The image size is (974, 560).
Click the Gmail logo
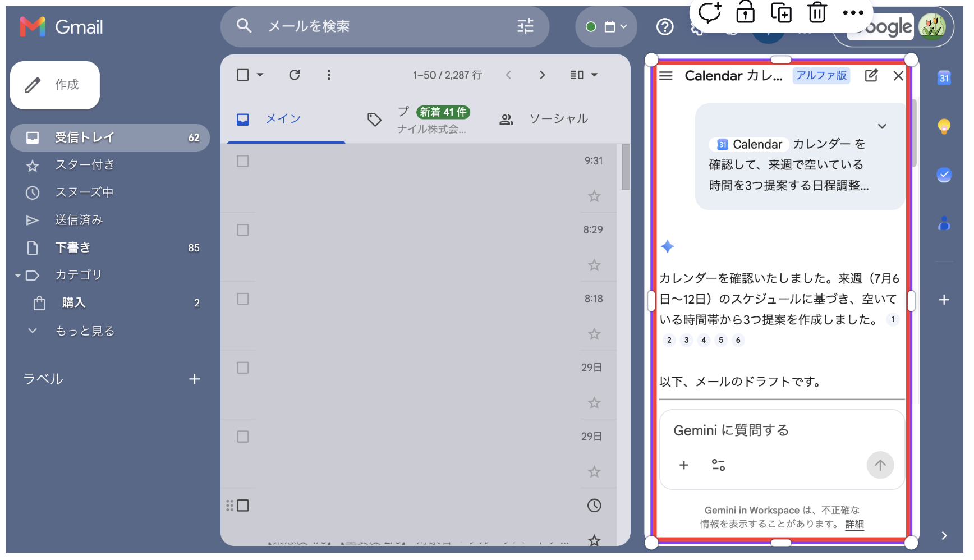[61, 27]
